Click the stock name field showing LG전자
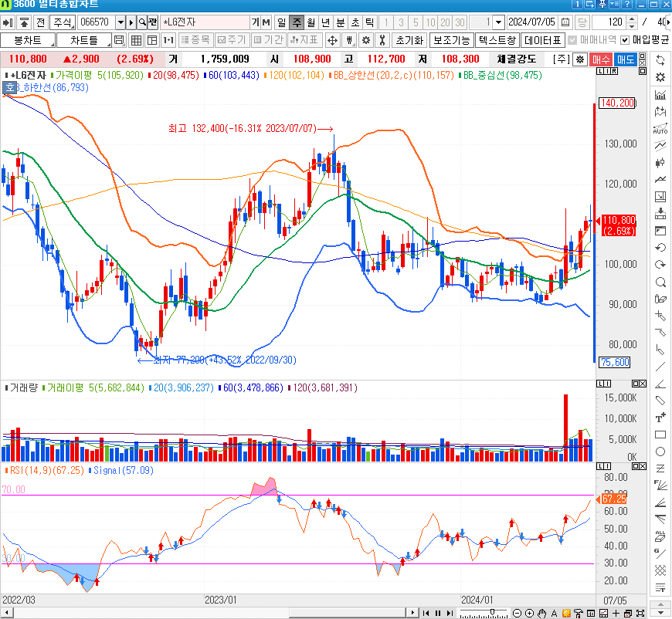The height and width of the screenshot is (619, 672). click(205, 22)
